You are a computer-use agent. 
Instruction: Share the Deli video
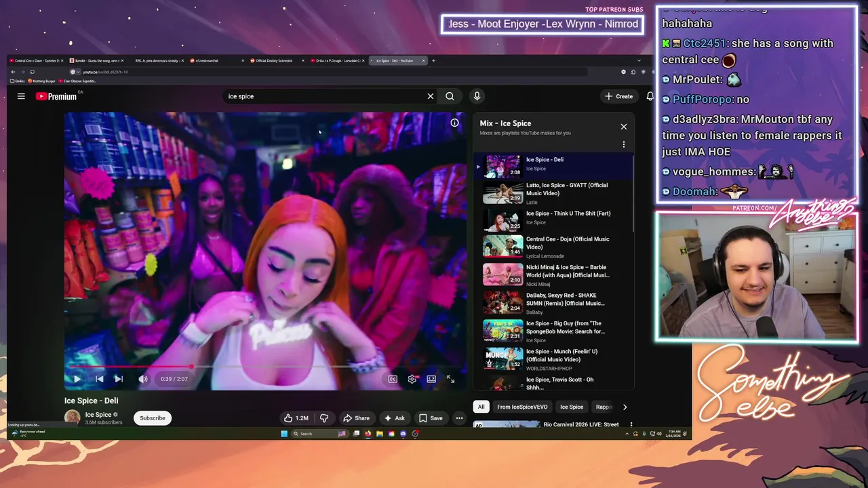tap(356, 418)
